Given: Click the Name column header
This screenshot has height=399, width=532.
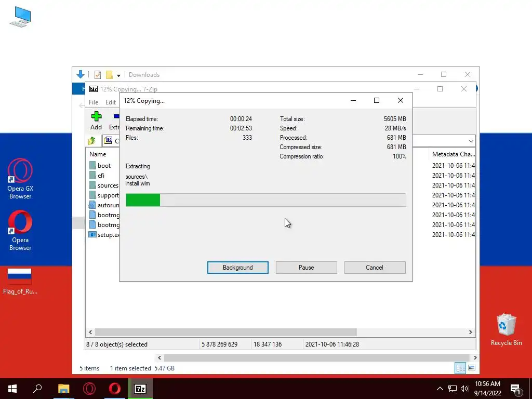Looking at the screenshot, I should 98,154.
